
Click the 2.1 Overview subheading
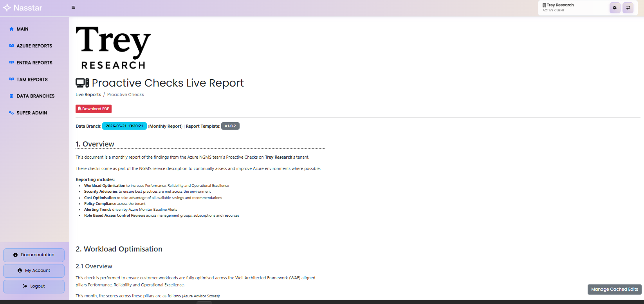[x=94, y=266]
